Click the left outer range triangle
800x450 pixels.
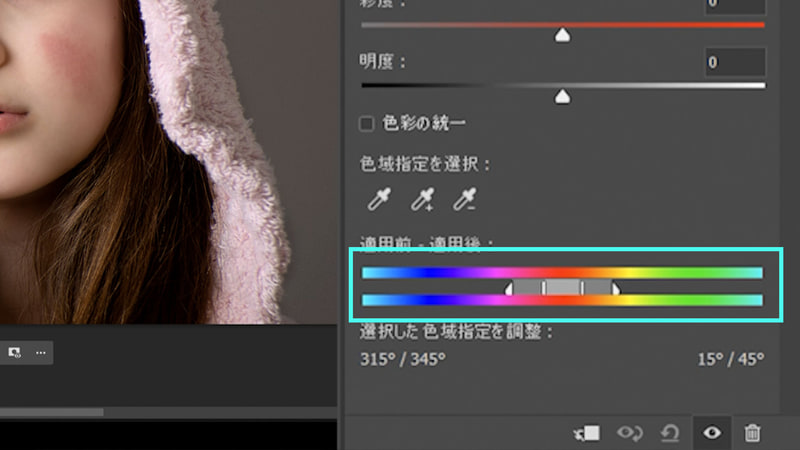(x=509, y=289)
